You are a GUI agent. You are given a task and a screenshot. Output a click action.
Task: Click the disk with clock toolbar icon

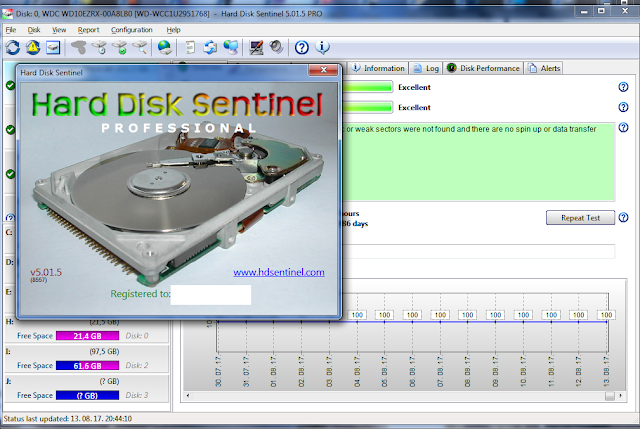click(99, 48)
